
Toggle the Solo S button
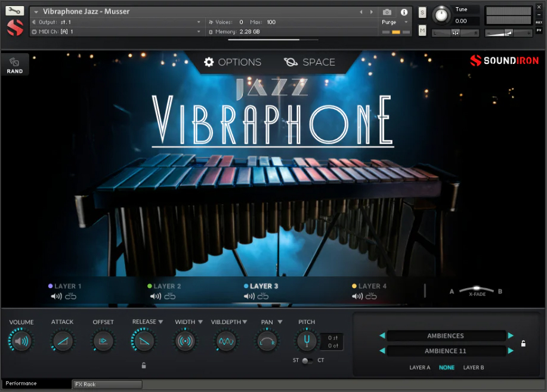(x=422, y=13)
